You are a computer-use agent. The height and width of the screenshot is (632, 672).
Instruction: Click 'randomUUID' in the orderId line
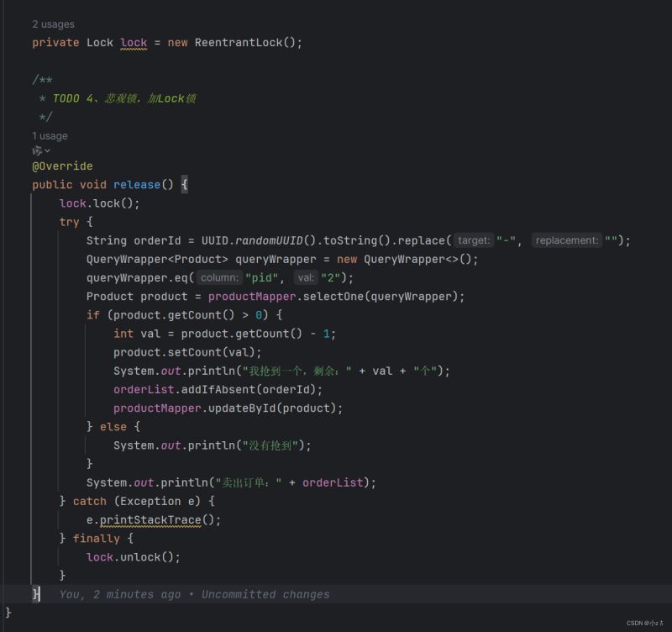point(269,240)
